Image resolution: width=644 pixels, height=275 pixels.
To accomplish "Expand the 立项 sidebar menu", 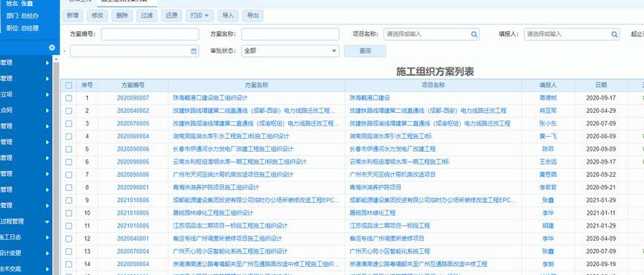I will tap(26, 94).
